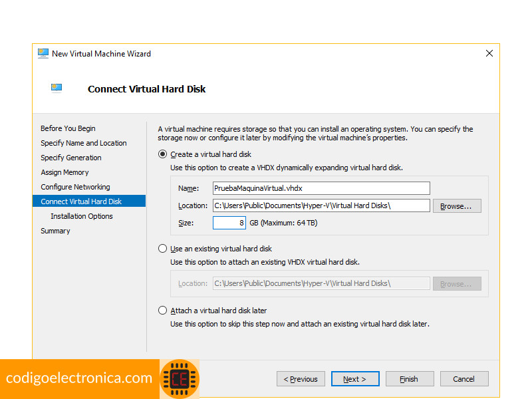Go to Summary step
This screenshot has height=399, width=532.
[55, 231]
